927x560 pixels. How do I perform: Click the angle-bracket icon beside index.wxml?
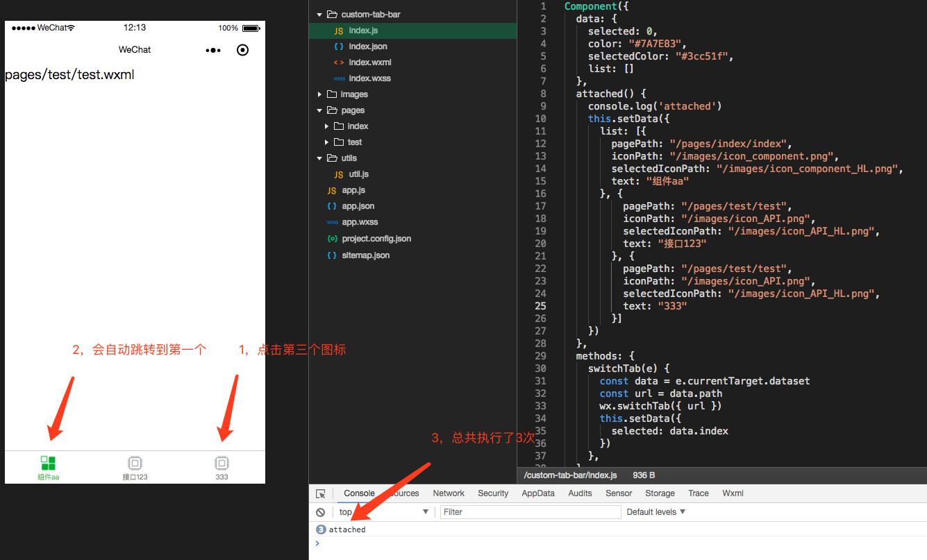coord(338,62)
